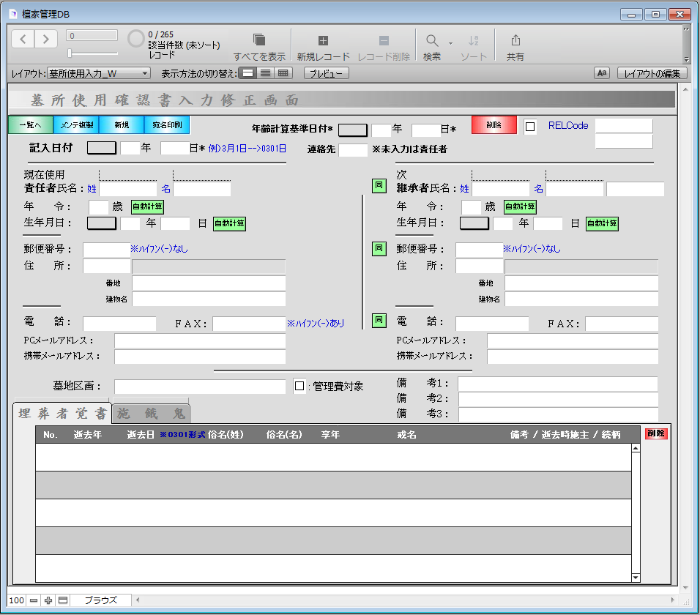Switch to list view display icon
The width and height of the screenshot is (700, 615).
266,73
